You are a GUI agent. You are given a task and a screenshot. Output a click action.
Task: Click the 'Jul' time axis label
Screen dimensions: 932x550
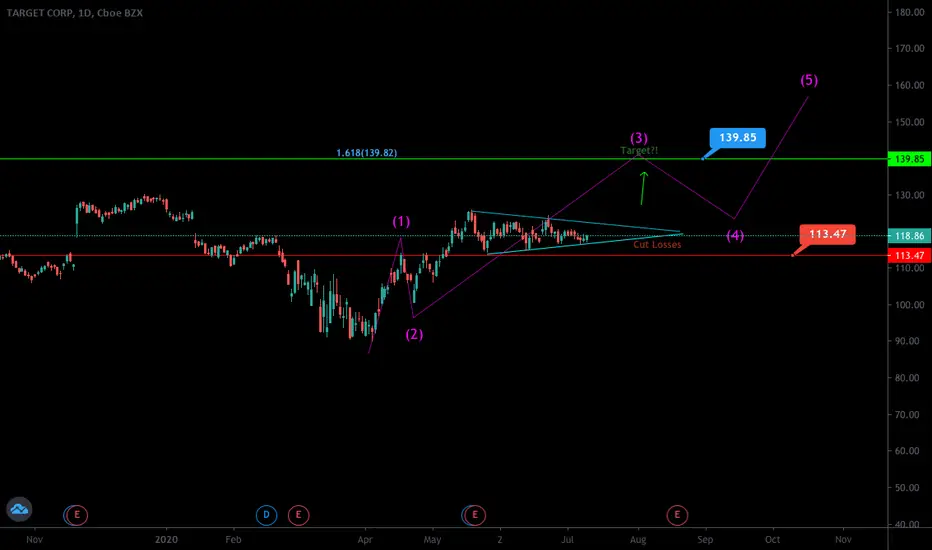coord(568,539)
